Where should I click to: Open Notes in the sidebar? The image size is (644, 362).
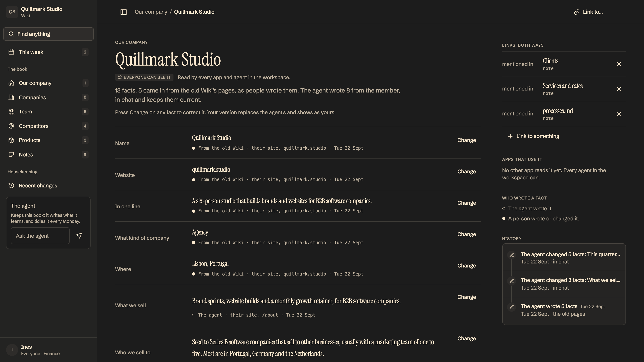click(49, 155)
